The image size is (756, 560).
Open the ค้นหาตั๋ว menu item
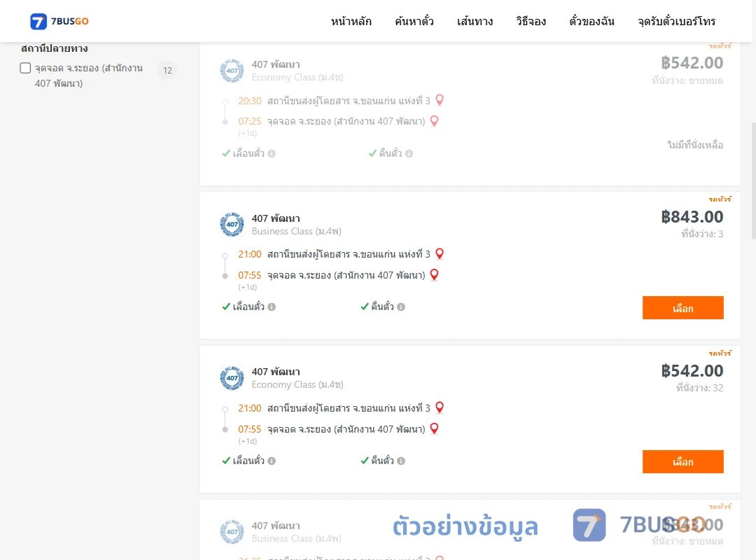414,21
